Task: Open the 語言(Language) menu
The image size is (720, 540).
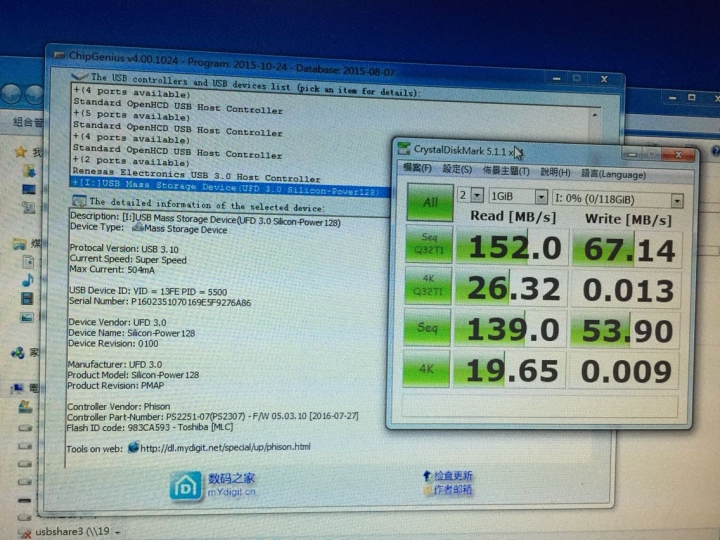Action: [613, 174]
